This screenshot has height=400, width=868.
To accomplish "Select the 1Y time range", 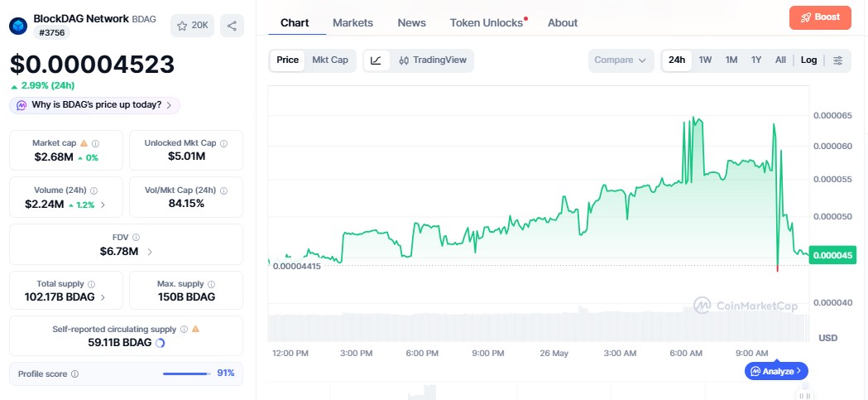I will click(x=756, y=60).
